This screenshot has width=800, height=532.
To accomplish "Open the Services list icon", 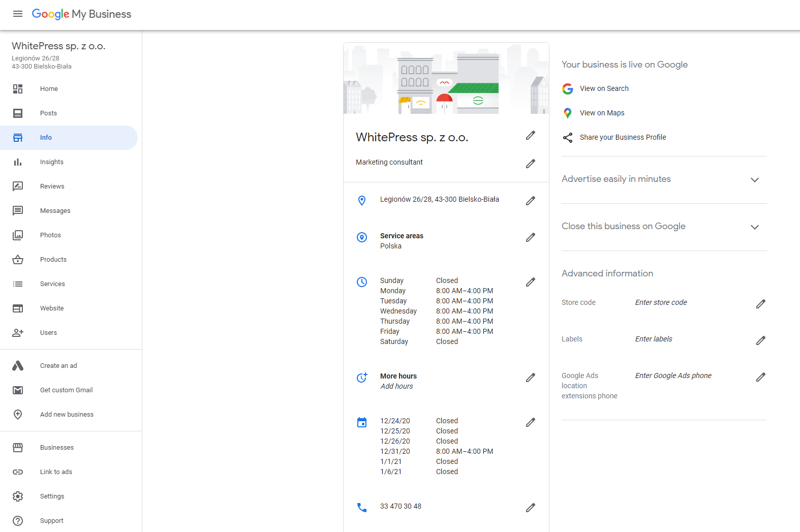I will pos(18,284).
